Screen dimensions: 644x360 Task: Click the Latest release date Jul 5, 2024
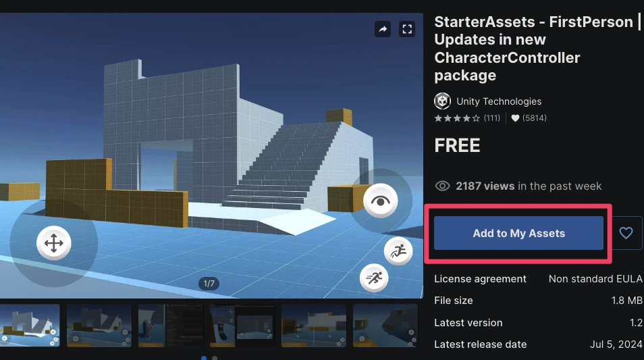point(616,344)
